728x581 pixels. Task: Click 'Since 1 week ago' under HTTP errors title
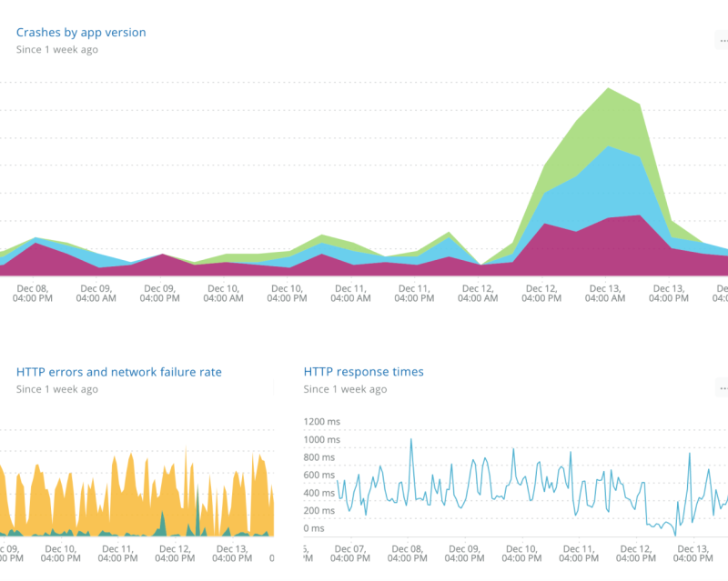point(57,389)
